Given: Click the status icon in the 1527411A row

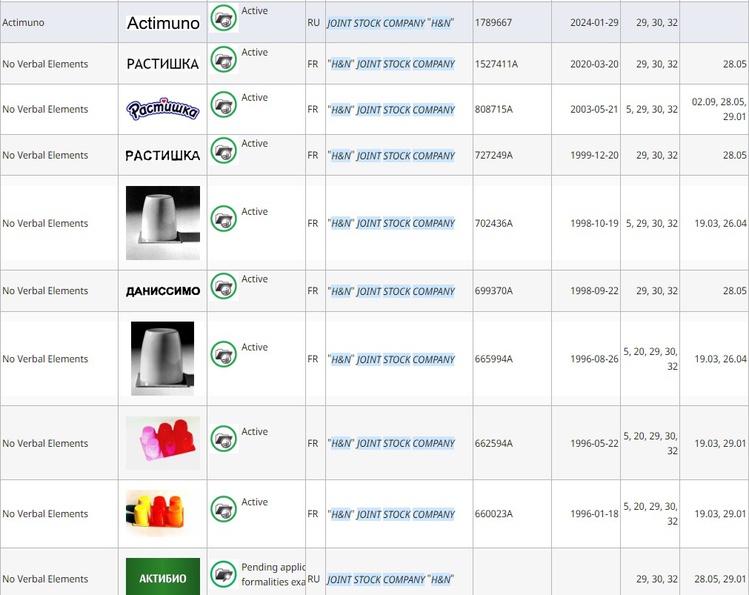Looking at the screenshot, I should [x=224, y=60].
